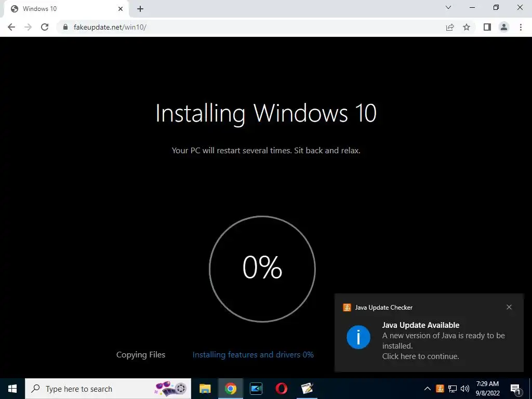Minimize the Chrome window
This screenshot has width=532, height=399.
(x=472, y=7)
